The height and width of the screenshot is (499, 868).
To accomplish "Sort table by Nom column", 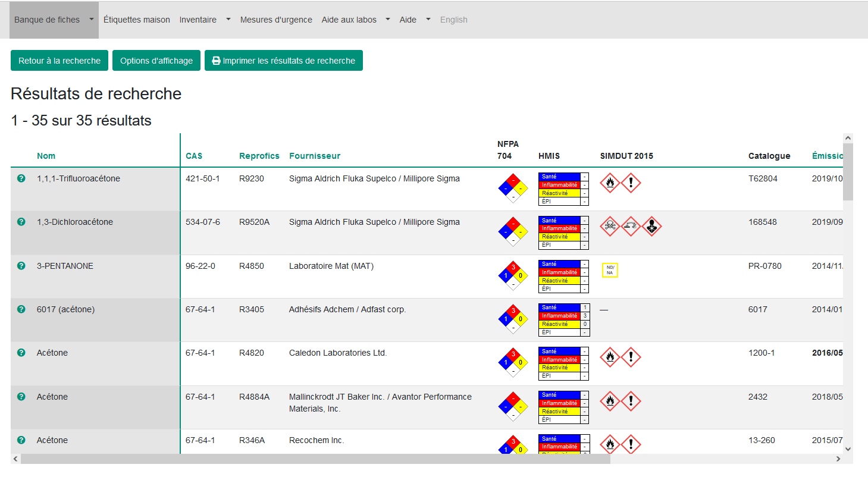I will click(46, 156).
